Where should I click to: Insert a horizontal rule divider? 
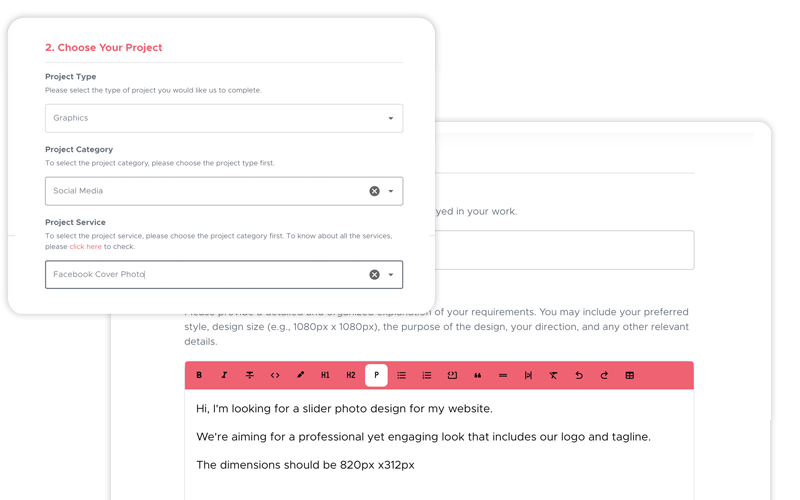click(x=503, y=375)
